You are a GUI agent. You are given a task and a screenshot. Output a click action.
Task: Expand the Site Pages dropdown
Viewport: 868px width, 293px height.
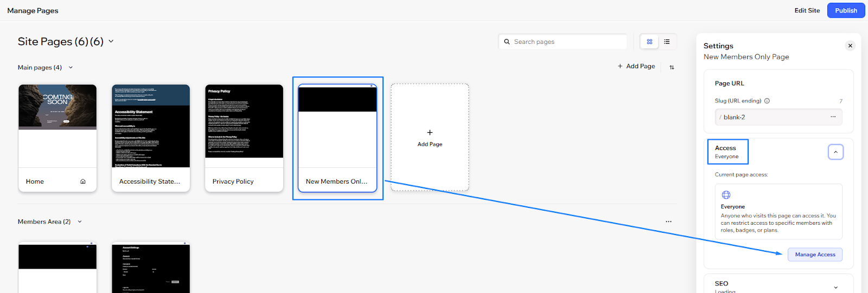[111, 41]
